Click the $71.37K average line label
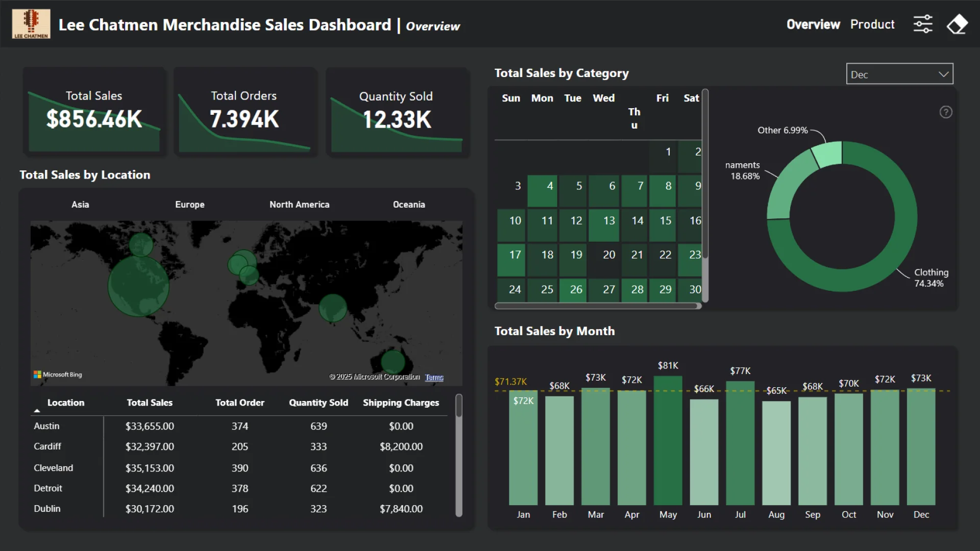Screen dimensions: 980x551 tap(510, 382)
